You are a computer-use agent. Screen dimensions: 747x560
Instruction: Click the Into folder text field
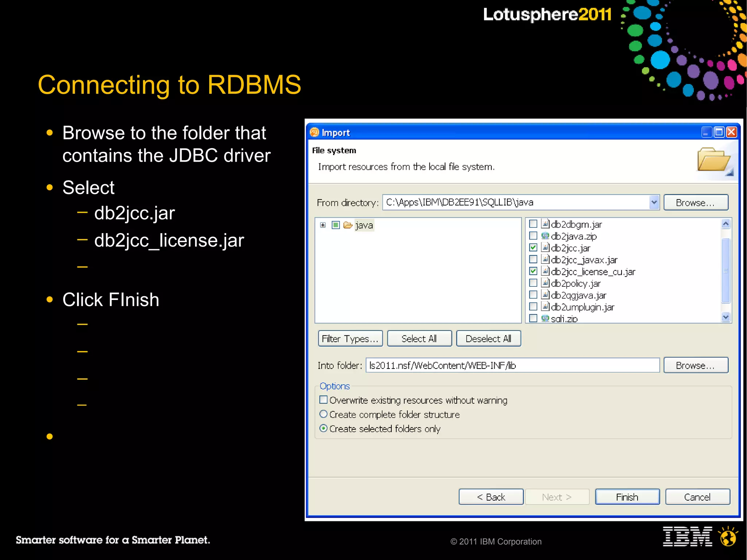tap(512, 365)
